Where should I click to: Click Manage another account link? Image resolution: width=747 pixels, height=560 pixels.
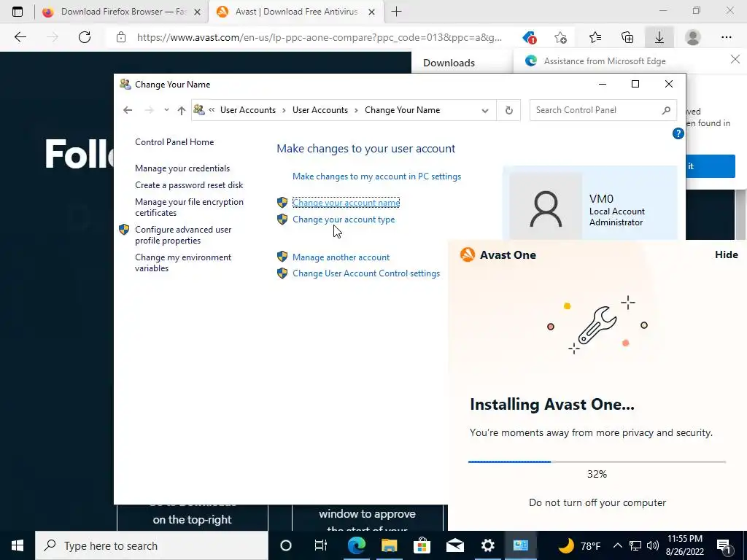point(341,257)
